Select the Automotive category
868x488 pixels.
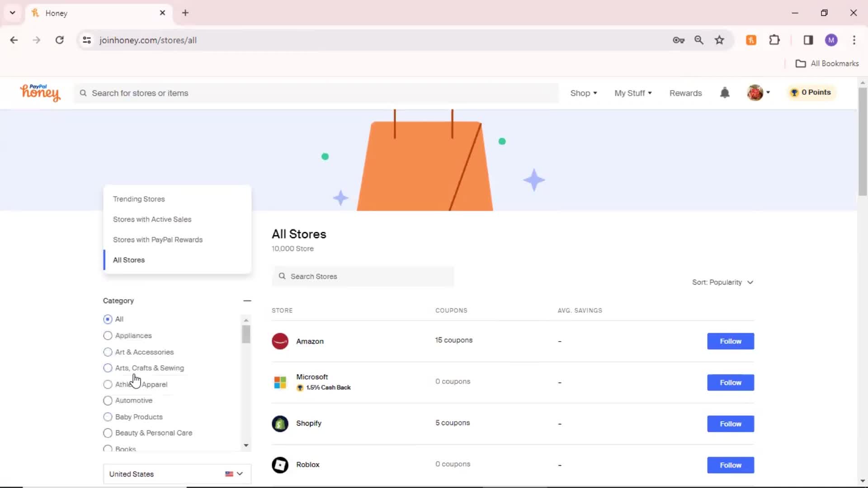(108, 401)
